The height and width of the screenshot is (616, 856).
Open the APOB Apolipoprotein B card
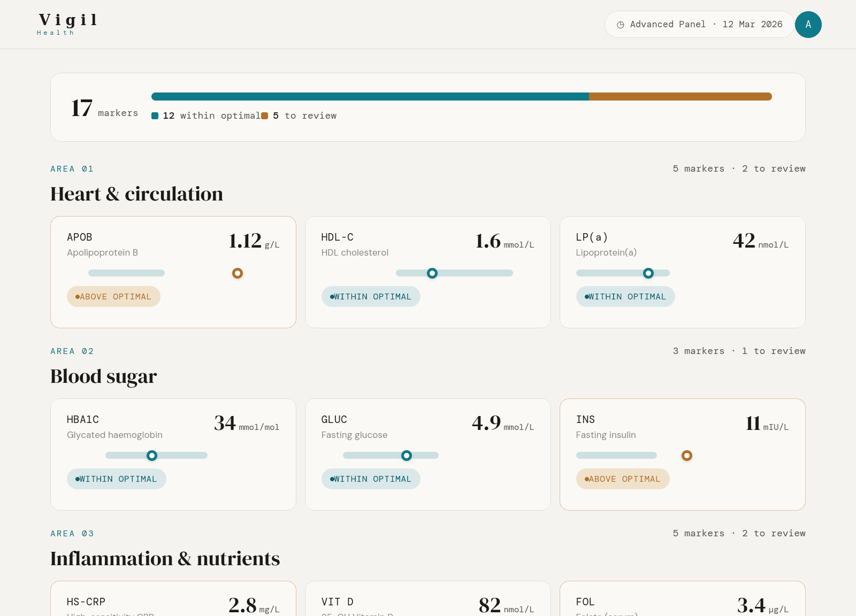pyautogui.click(x=173, y=272)
